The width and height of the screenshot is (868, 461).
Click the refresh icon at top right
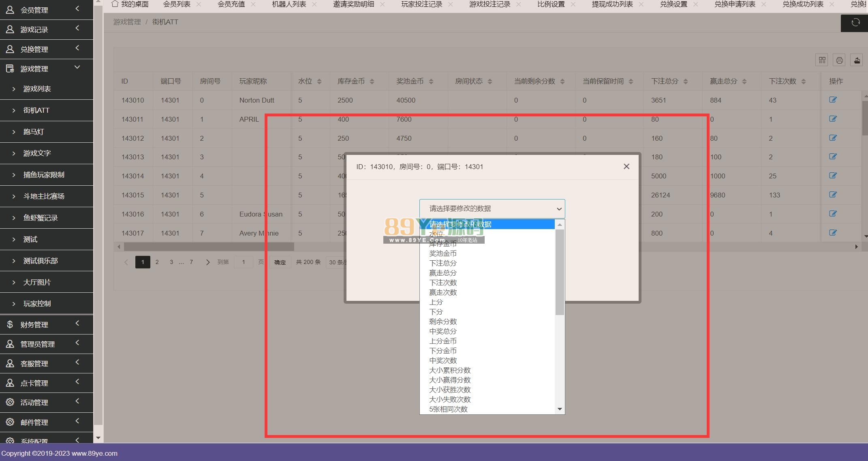pyautogui.click(x=855, y=23)
